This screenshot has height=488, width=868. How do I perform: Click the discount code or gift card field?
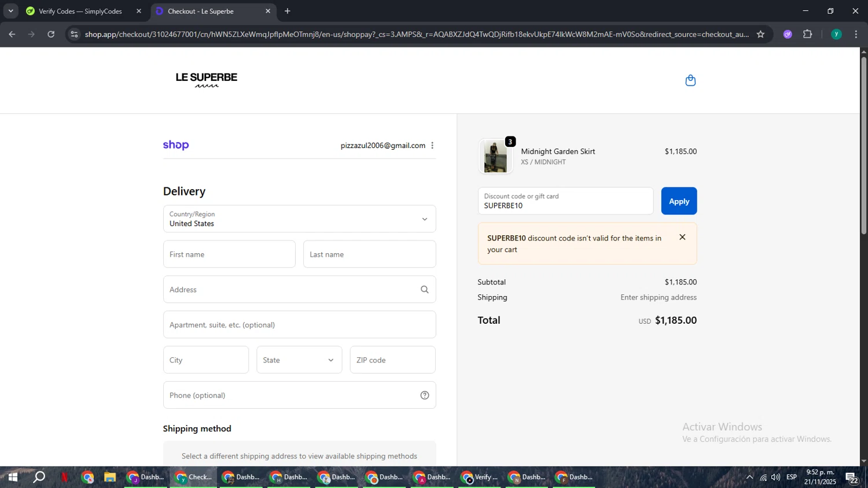(565, 201)
